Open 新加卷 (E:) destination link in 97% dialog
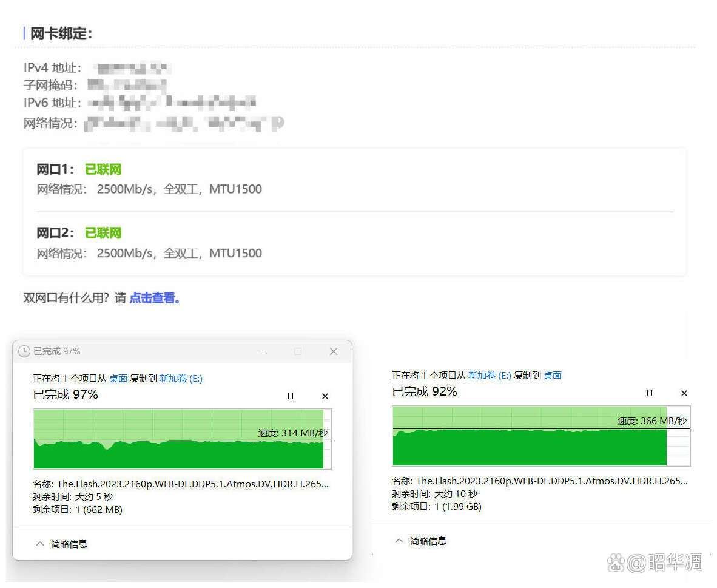Viewport: 717px width, 588px height. tap(180, 379)
